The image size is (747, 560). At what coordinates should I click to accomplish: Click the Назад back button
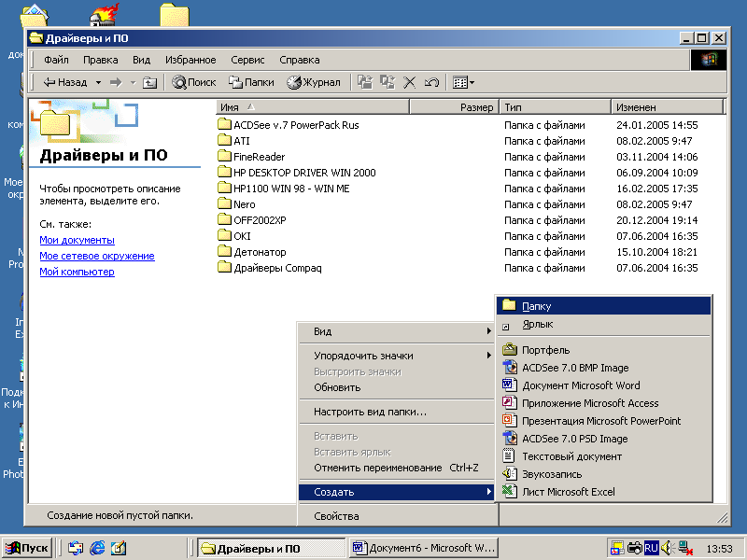(65, 82)
